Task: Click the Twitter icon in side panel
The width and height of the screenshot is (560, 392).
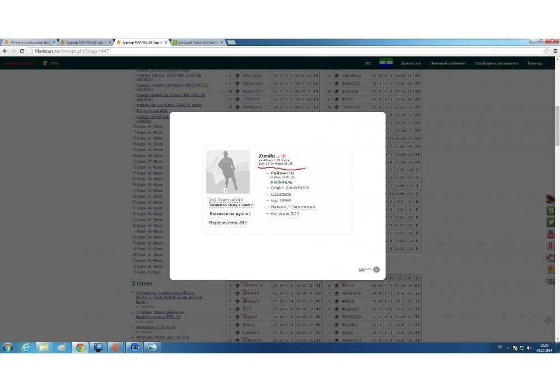Action: pyautogui.click(x=550, y=222)
